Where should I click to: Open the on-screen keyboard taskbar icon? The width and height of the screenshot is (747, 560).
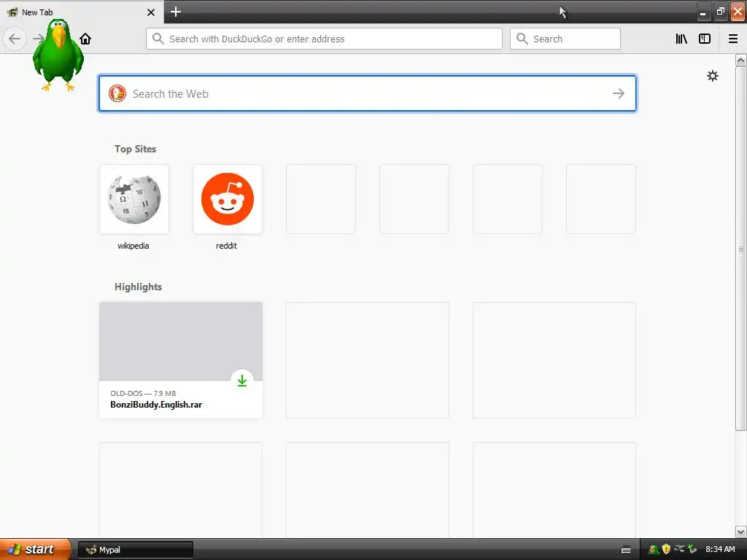626,550
